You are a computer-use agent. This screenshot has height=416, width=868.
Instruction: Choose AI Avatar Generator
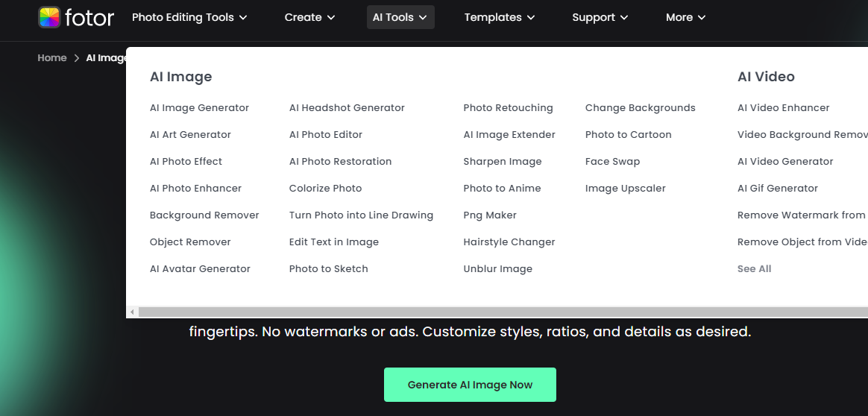coord(200,269)
